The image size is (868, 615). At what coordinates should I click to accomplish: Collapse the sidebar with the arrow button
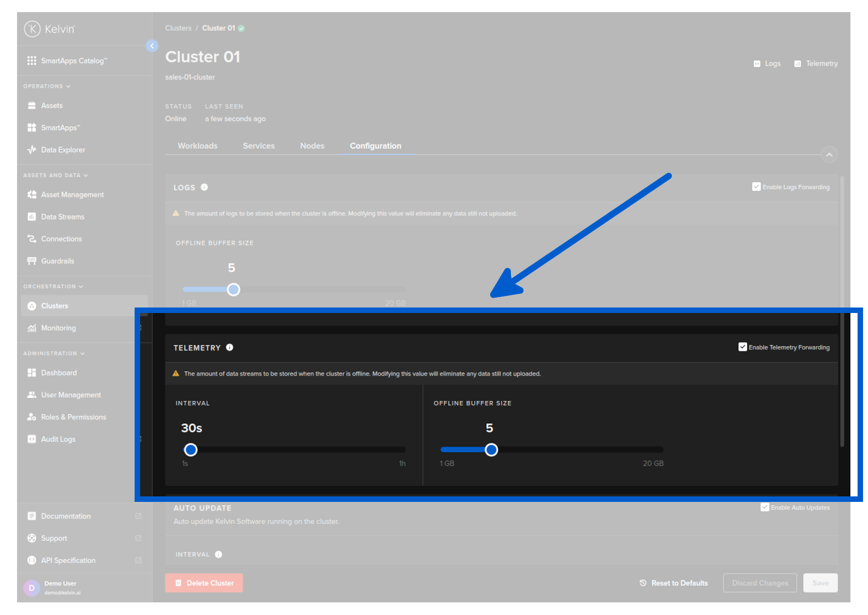[152, 46]
